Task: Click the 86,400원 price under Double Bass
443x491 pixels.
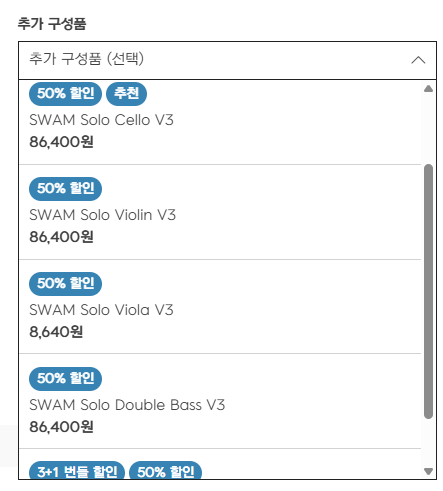Action: 61,427
